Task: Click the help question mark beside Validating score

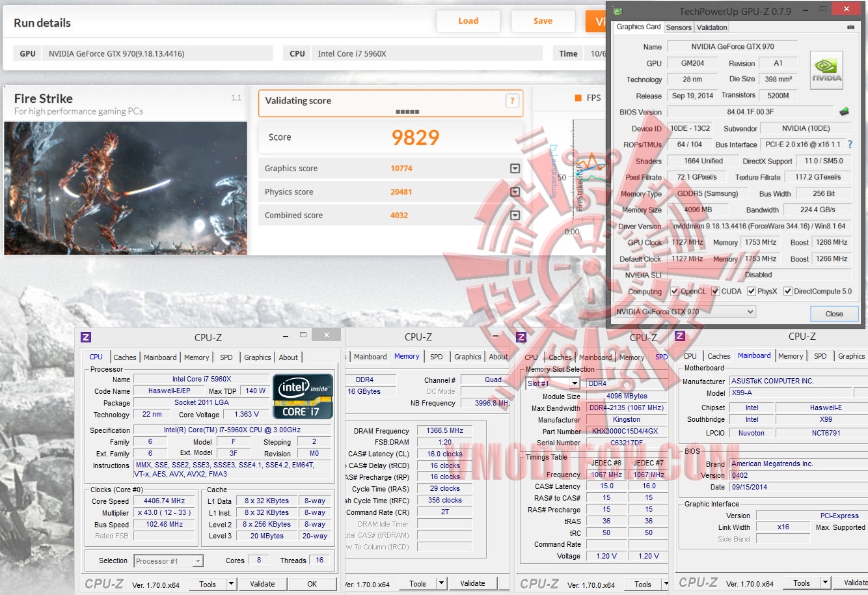Action: click(513, 100)
